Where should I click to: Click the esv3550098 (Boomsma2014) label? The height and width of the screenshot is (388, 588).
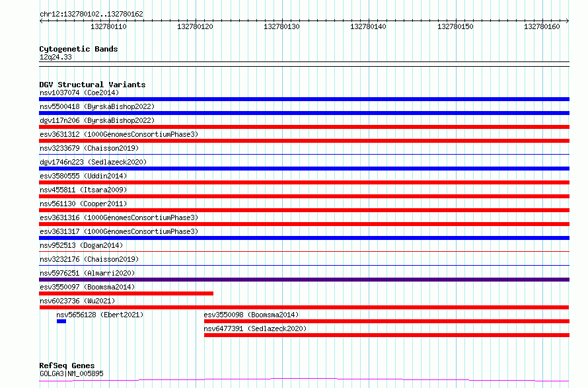tap(251, 315)
